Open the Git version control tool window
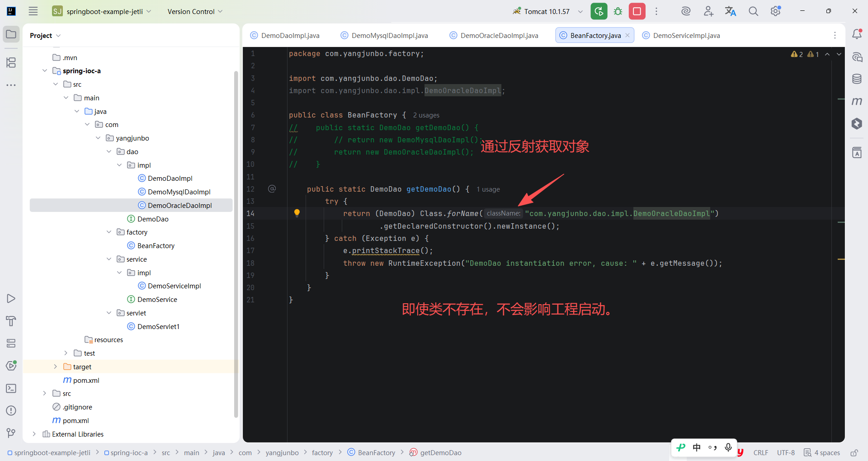This screenshot has width=868, height=461. point(11,433)
